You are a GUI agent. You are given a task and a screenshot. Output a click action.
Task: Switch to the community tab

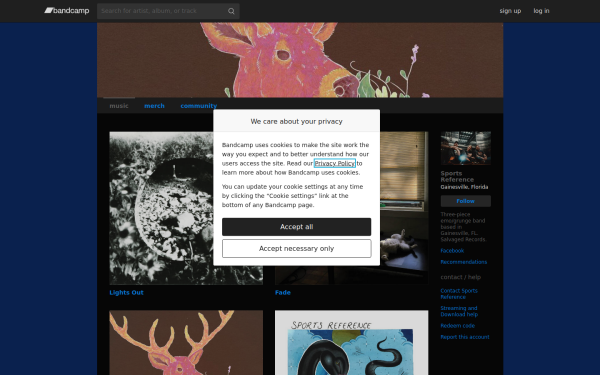pos(199,106)
